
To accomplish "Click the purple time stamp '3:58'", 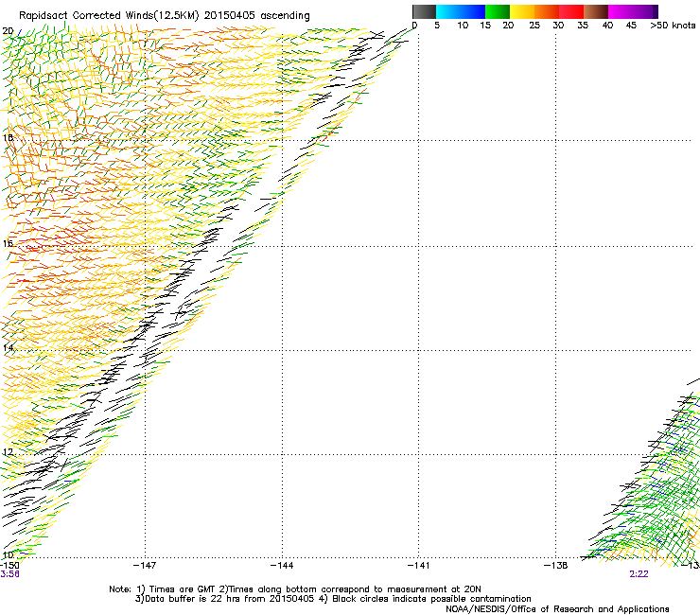I will [9, 574].
